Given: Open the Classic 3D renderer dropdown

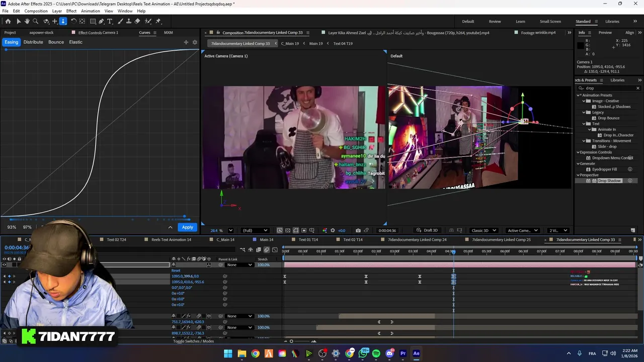Looking at the screenshot, I should pos(484,230).
